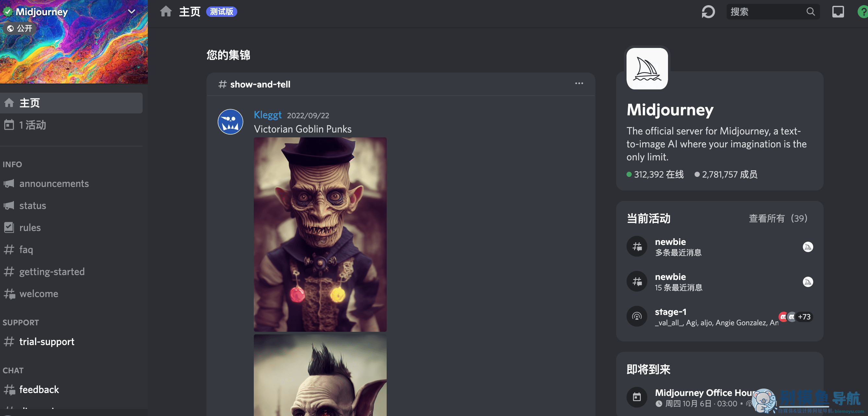
Task: Open first newbie activity with 多条最近消息
Action: [720, 247]
